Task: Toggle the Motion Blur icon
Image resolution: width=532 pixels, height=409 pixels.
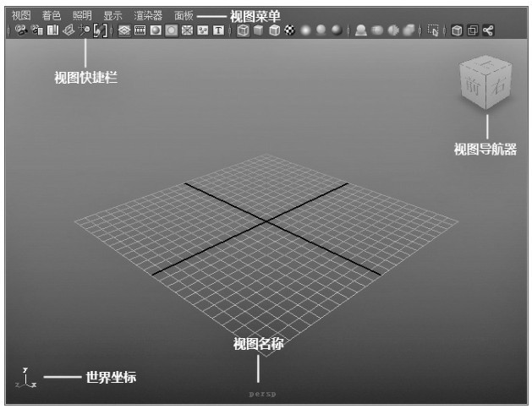Action: (x=377, y=30)
